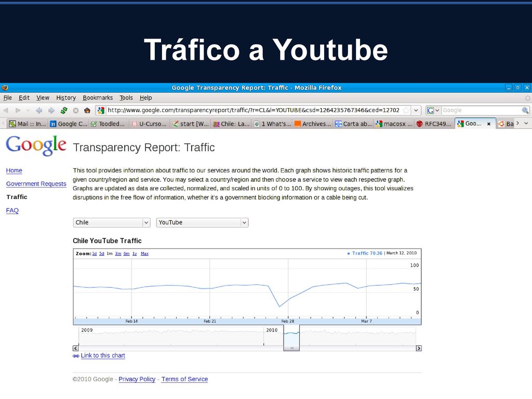The height and width of the screenshot is (399, 532).
Task: Set chart zoom to Max
Action: tap(144, 254)
